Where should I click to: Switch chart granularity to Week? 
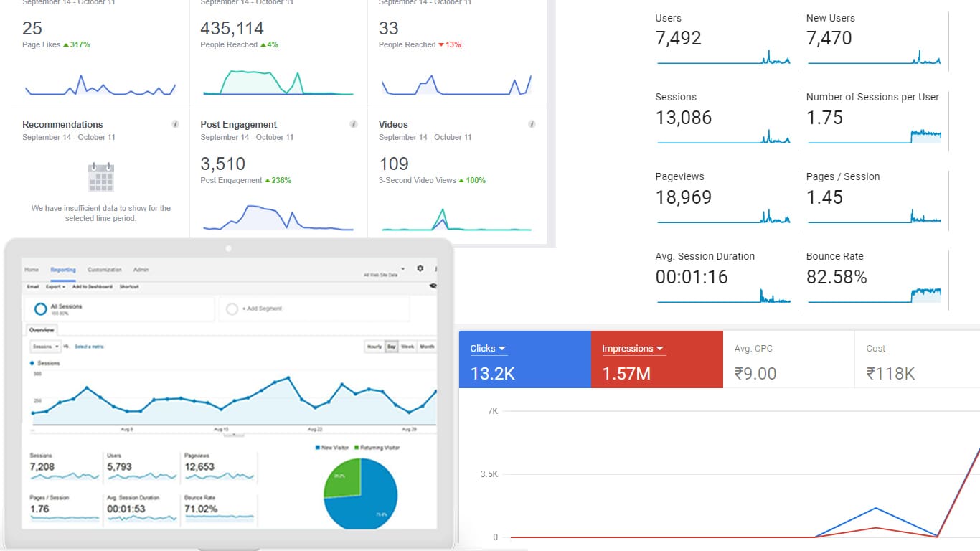pos(407,347)
